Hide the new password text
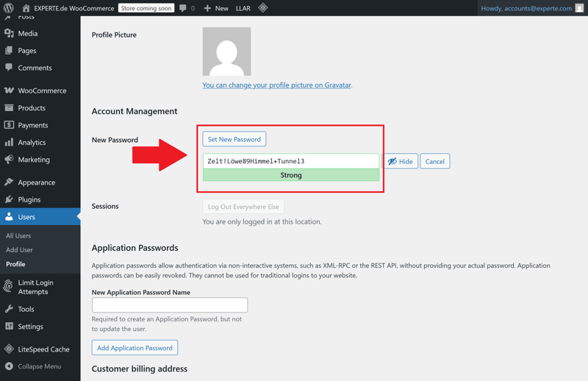 (x=401, y=161)
